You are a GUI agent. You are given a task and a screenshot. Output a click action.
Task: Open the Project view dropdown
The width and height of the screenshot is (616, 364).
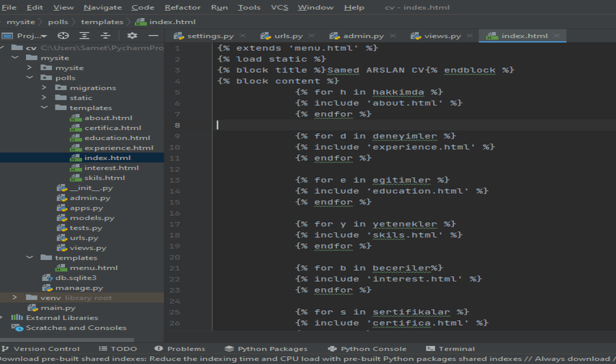32,36
